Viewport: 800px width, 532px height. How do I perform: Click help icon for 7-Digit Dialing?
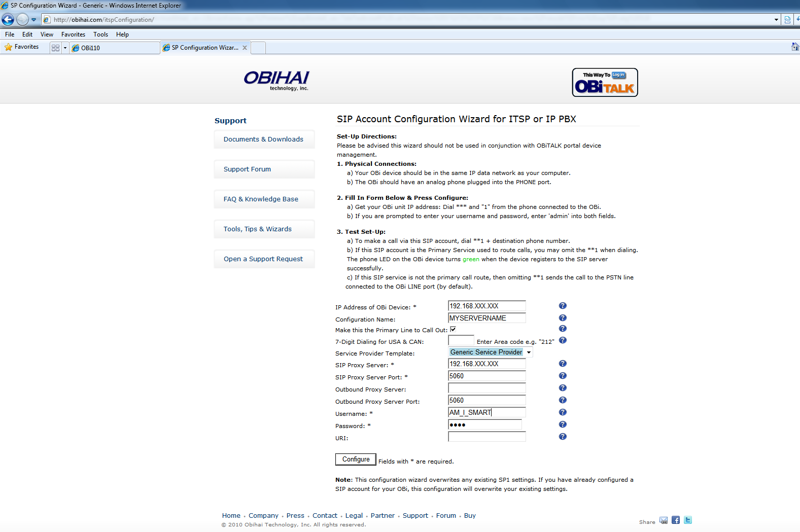pyautogui.click(x=563, y=340)
